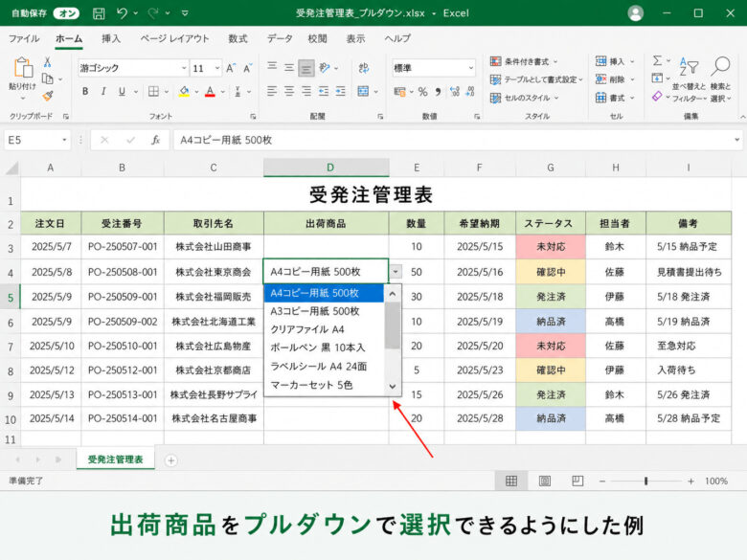Image resolution: width=747 pixels, height=560 pixels.
Task: Add a new sheet with plus button
Action: pos(170,460)
